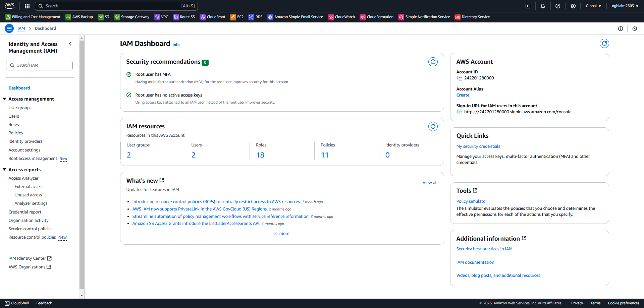The image size is (644, 308).
Task: Open the Policy simulator link
Action: [472, 201]
